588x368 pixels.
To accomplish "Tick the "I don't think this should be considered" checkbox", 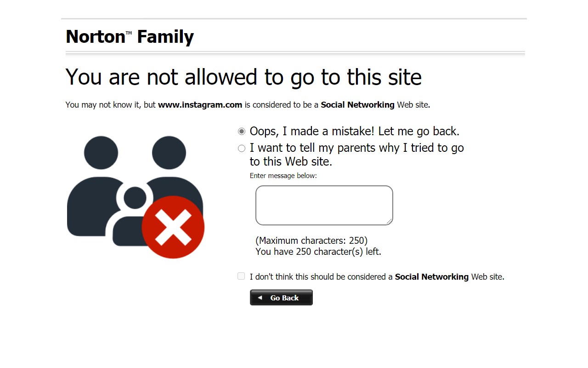I will coord(241,276).
